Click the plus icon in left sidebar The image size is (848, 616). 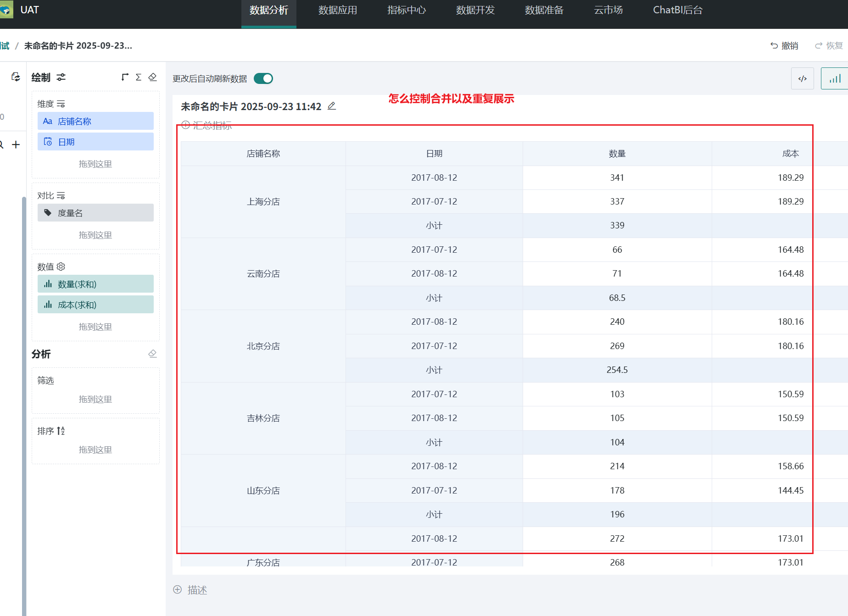[x=16, y=145]
